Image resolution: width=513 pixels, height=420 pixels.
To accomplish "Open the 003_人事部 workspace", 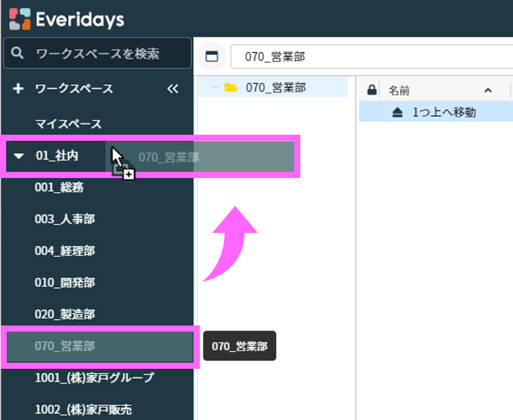I will tap(65, 219).
